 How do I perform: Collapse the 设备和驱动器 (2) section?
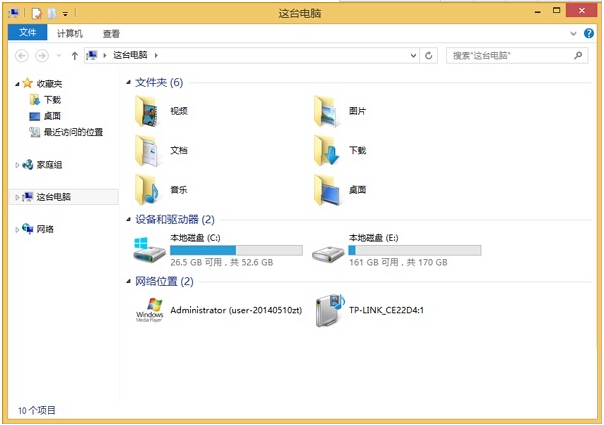click(129, 219)
